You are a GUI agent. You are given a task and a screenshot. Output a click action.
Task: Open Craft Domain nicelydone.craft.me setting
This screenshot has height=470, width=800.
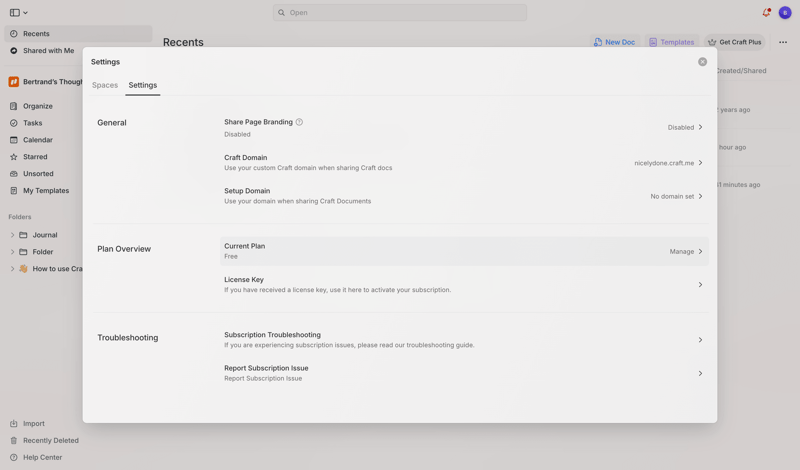click(668, 163)
